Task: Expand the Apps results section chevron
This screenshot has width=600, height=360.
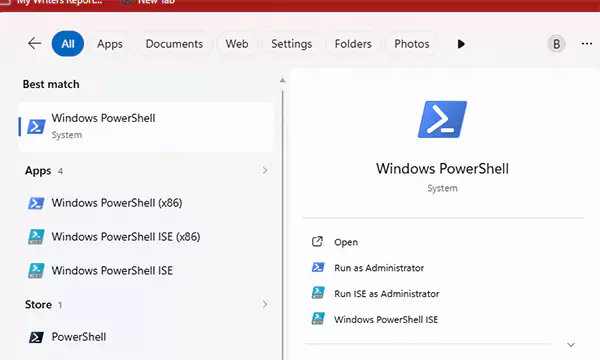Action: (x=264, y=171)
